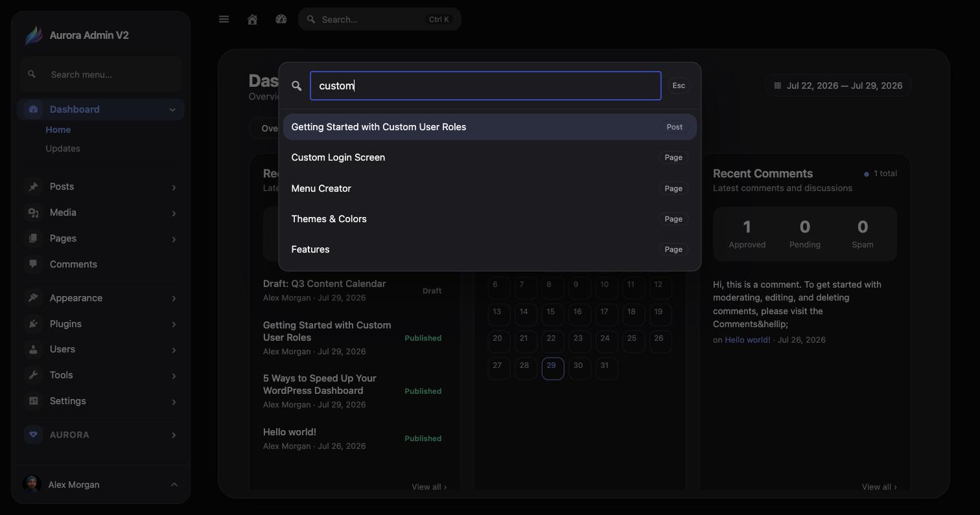This screenshot has width=980, height=515.
Task: Click the AURORA diamond icon
Action: pos(34,435)
